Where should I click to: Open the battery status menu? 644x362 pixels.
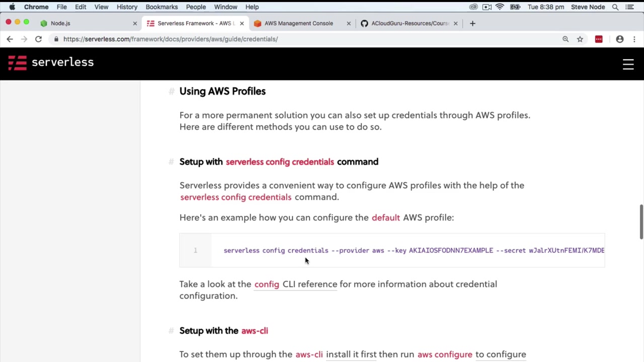(x=515, y=7)
